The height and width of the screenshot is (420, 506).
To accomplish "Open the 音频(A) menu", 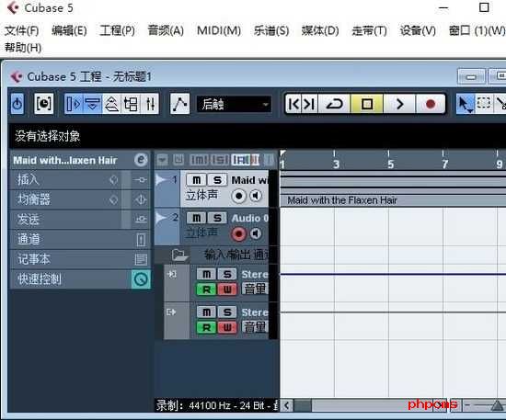I will (x=166, y=30).
